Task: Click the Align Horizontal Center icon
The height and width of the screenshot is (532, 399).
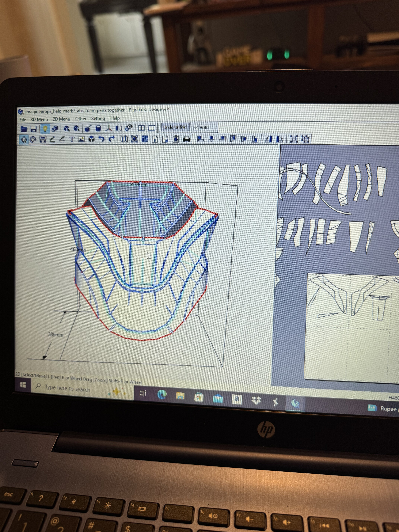Action: pyautogui.click(x=211, y=139)
